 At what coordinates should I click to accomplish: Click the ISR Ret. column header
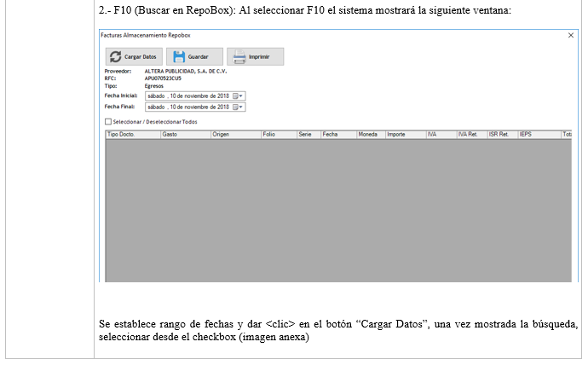coord(503,134)
